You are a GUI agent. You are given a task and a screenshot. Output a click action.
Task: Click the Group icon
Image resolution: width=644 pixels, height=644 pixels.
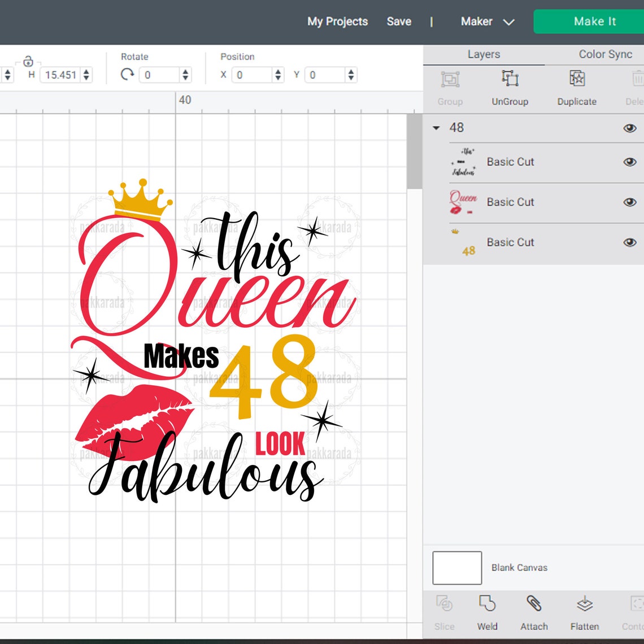[x=449, y=80]
